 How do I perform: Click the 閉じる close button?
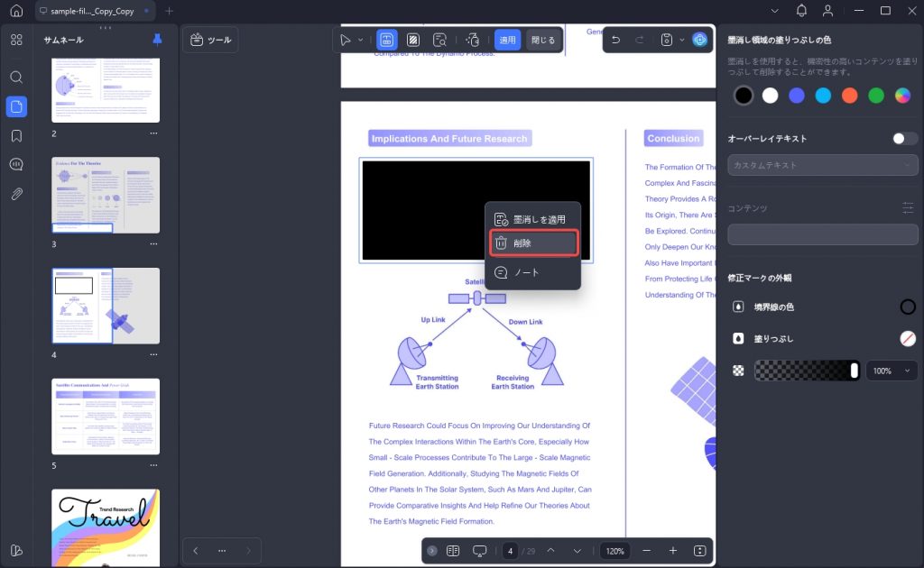[x=542, y=40]
